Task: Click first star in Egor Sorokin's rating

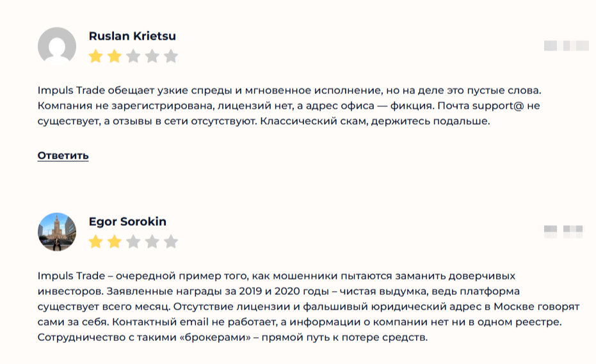Action: coord(95,242)
